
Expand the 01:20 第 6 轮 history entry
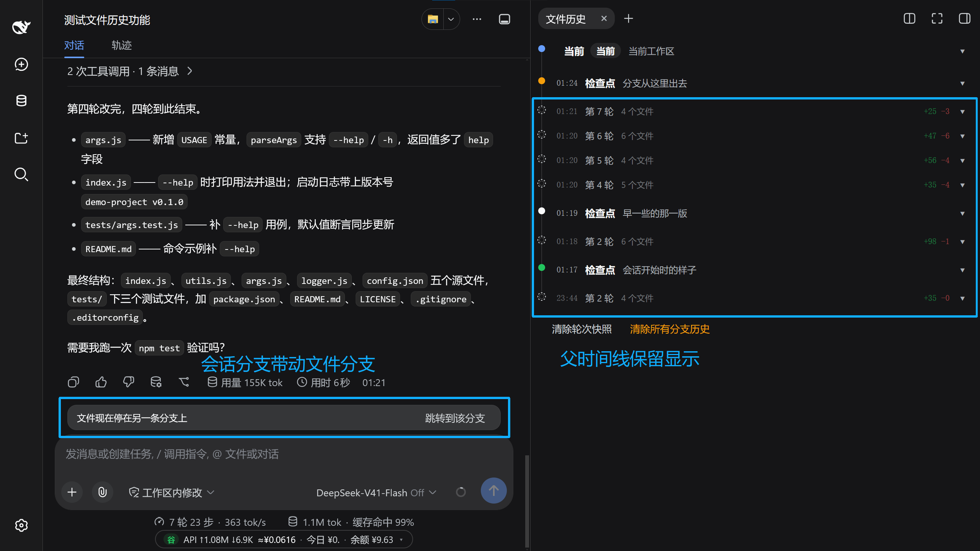[962, 136]
